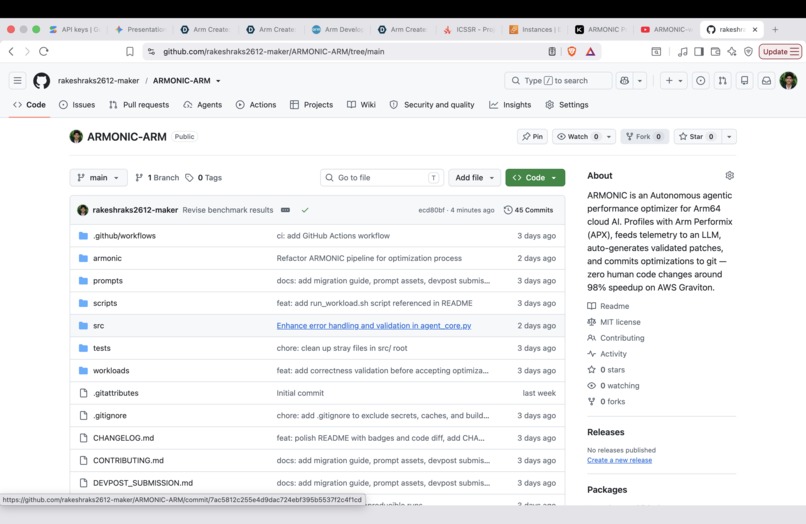Click the browser address bar URL

point(273,51)
